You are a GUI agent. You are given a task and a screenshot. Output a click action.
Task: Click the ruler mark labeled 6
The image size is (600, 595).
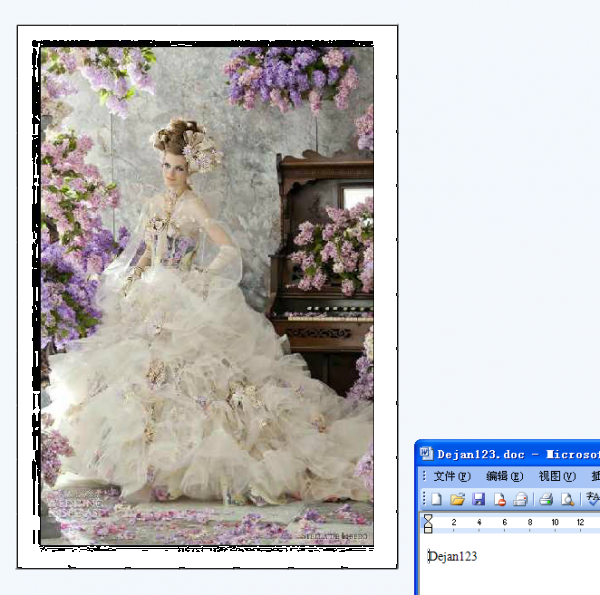[504, 522]
